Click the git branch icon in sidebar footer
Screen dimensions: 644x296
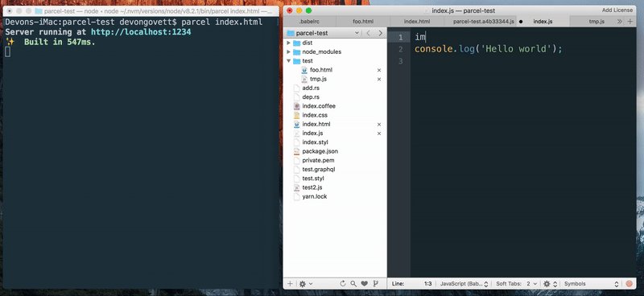(x=375, y=284)
